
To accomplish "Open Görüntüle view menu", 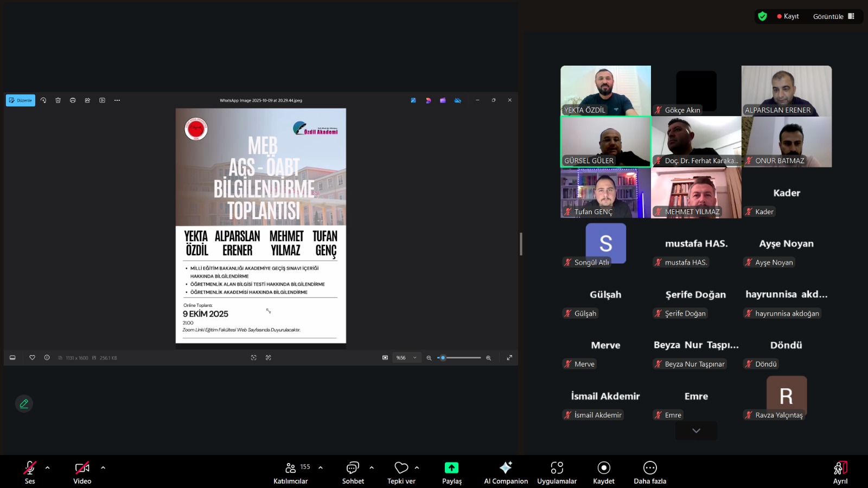I will [x=833, y=16].
